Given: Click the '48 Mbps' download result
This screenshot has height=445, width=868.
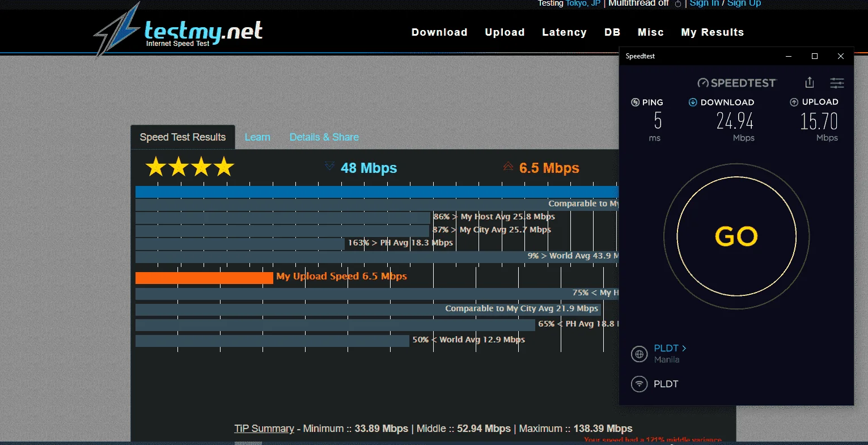Looking at the screenshot, I should tap(369, 168).
